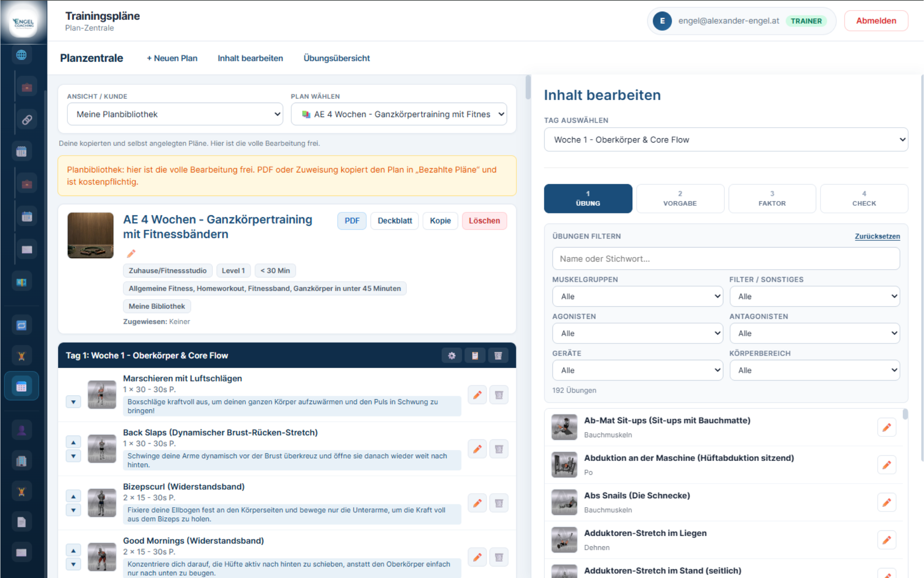Click the exercise list scrollbar thumb
Image resolution: width=924 pixels, height=578 pixels.
(905, 414)
